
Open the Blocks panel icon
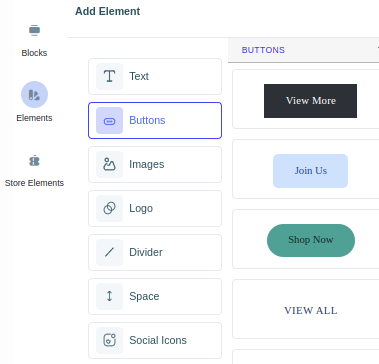pos(34,30)
